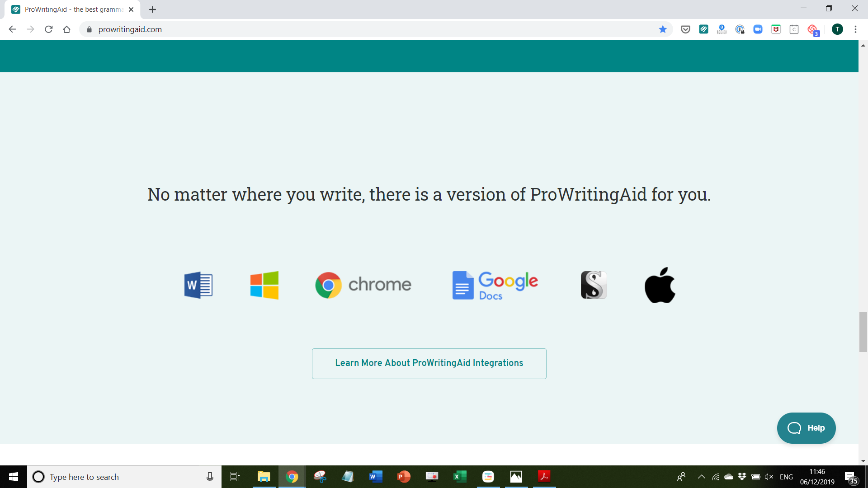868x488 pixels.
Task: Open the Pocket save extension
Action: click(685, 29)
